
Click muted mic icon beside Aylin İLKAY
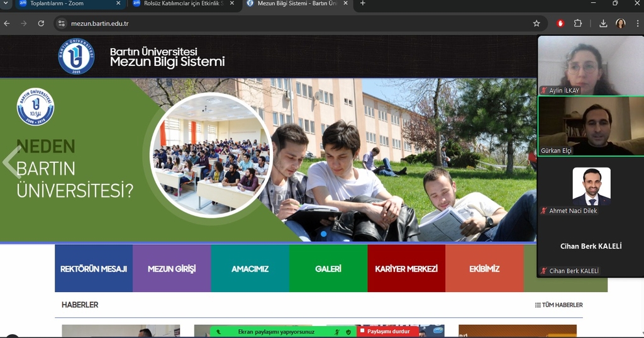tap(544, 91)
